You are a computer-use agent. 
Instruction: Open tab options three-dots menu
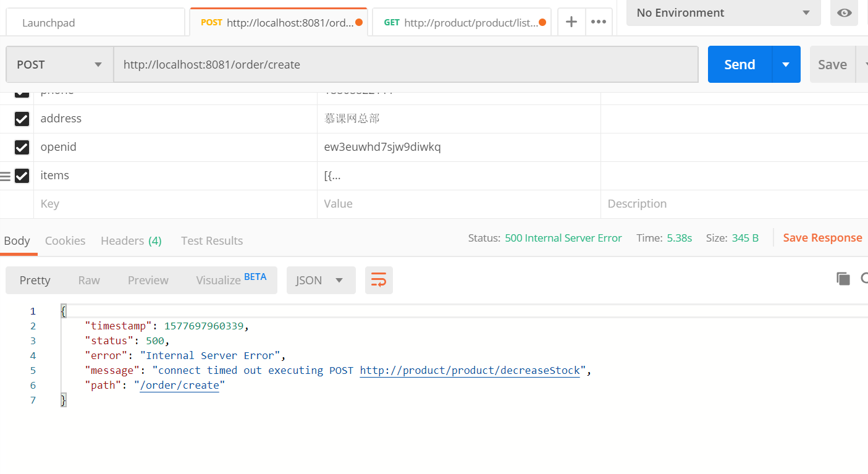click(598, 22)
